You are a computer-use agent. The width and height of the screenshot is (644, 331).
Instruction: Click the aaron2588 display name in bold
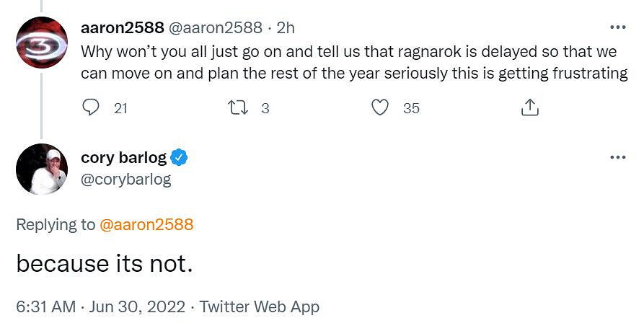pyautogui.click(x=122, y=28)
